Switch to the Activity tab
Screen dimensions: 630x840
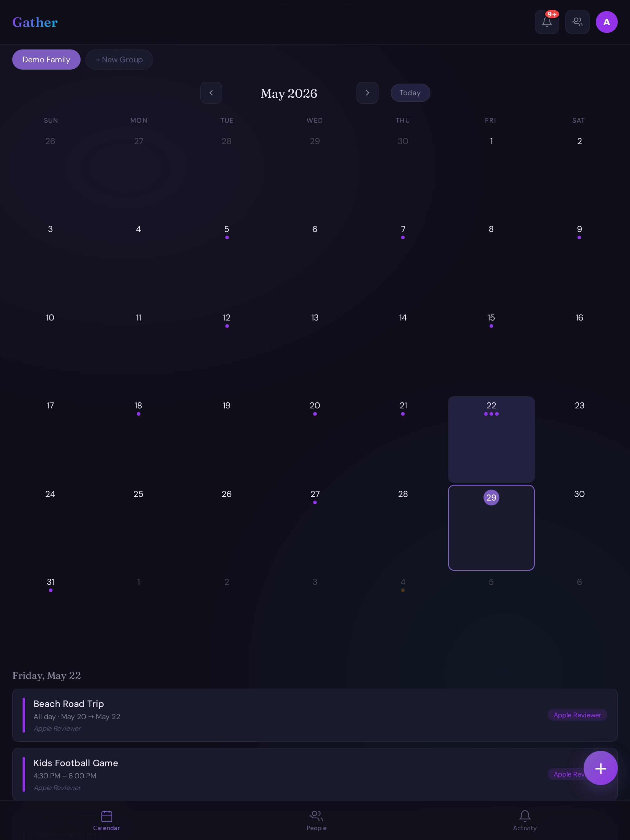pos(525,821)
